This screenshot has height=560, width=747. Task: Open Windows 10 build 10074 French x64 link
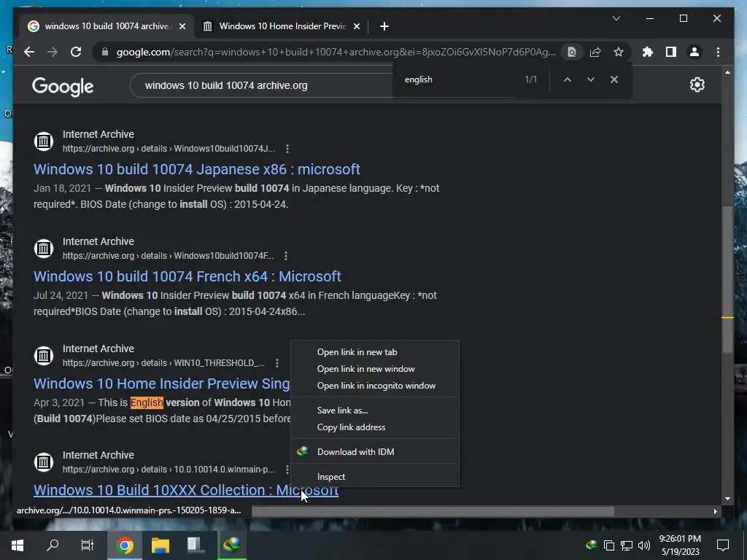click(x=187, y=276)
